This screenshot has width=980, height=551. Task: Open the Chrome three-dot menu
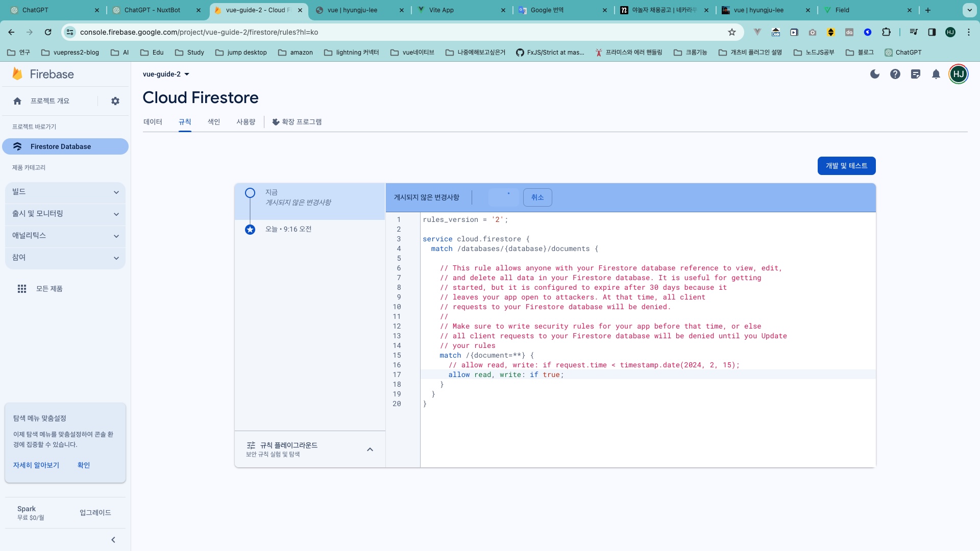[x=969, y=32]
